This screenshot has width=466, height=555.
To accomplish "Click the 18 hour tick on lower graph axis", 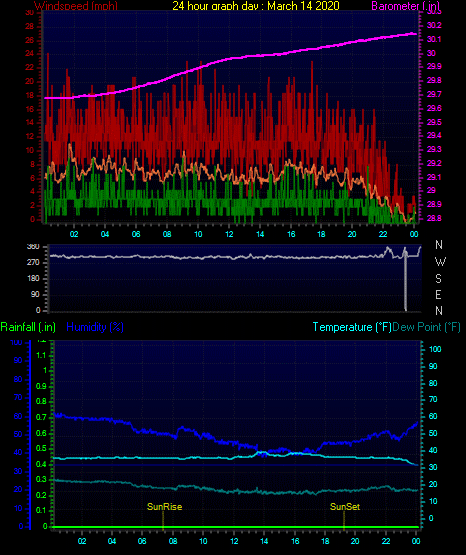I will tap(325, 541).
